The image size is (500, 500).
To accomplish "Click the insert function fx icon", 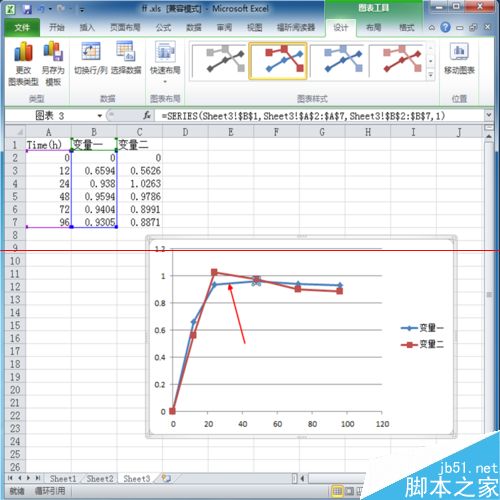I will click(147, 116).
